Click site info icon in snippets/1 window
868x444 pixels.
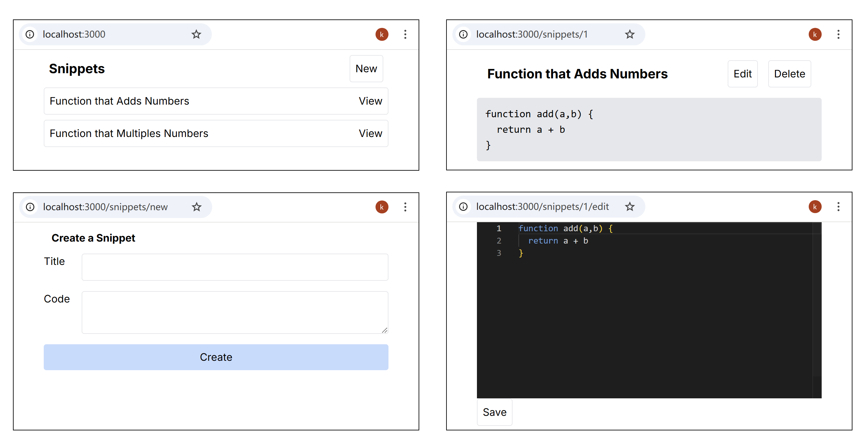click(463, 34)
